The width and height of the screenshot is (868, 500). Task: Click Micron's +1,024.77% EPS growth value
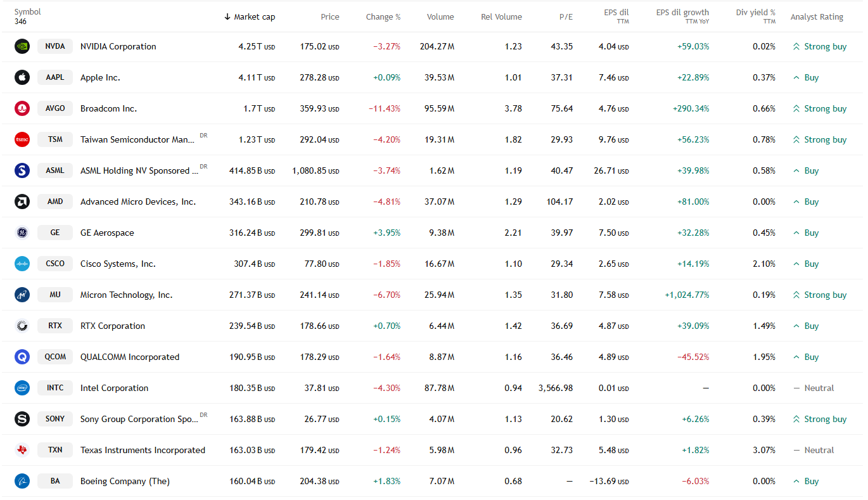(687, 295)
